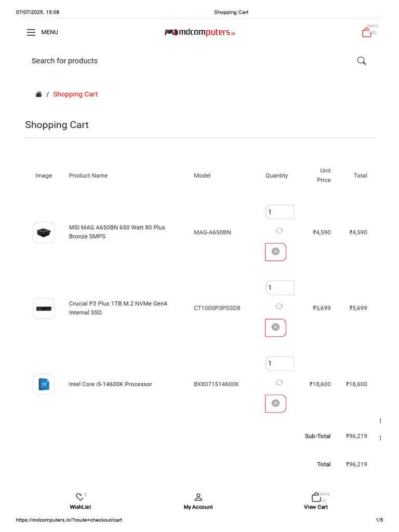
Task: Click the mdcomputers.in logo
Action: (199, 32)
